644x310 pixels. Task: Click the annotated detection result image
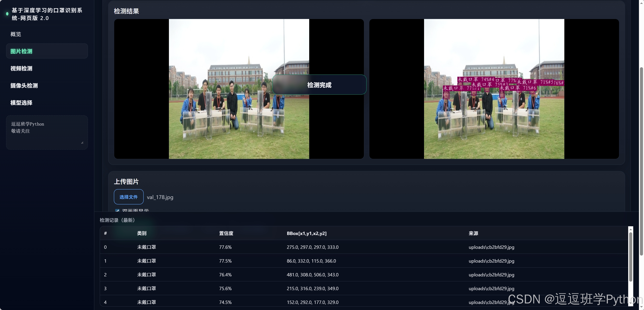click(494, 120)
